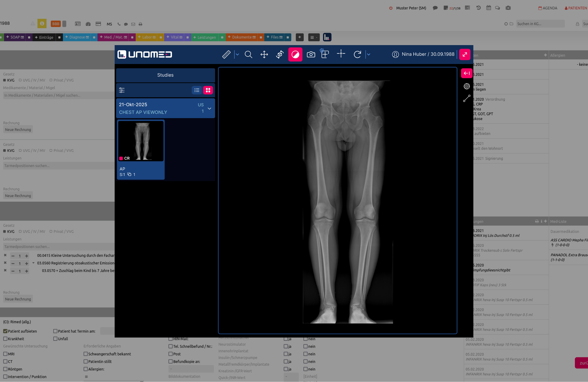The height and width of the screenshot is (382, 588).
Task: Open the Labor tab
Action: point(147,37)
